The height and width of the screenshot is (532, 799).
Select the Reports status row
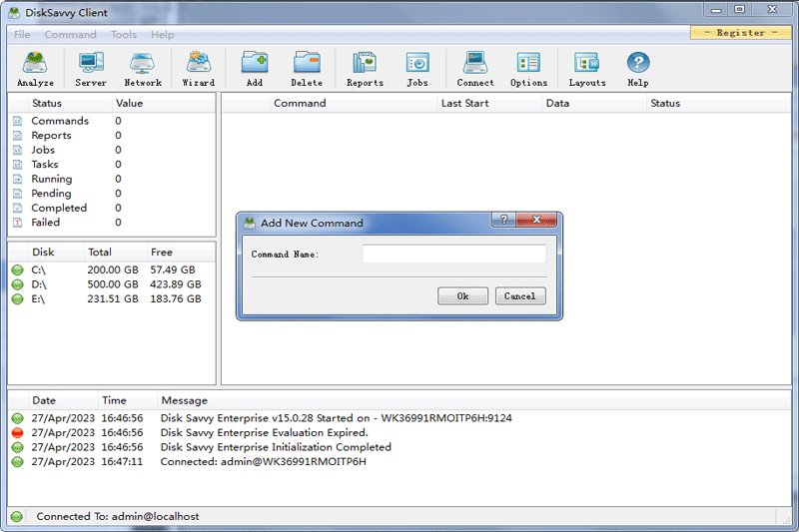tap(111, 136)
